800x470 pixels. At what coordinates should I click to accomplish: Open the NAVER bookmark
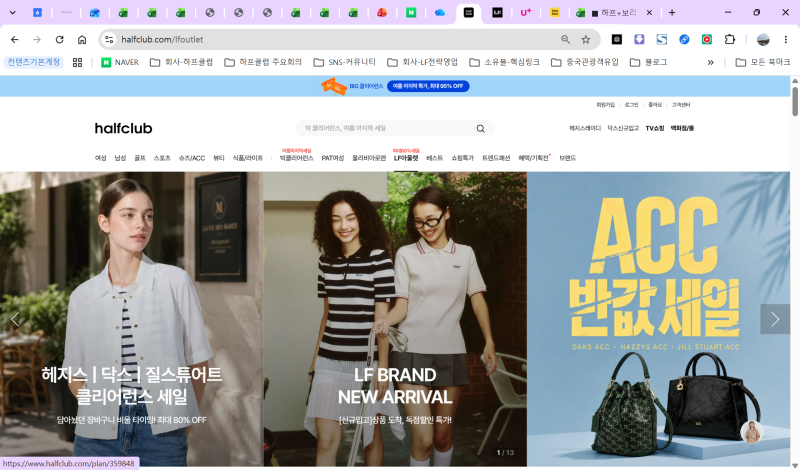(120, 62)
